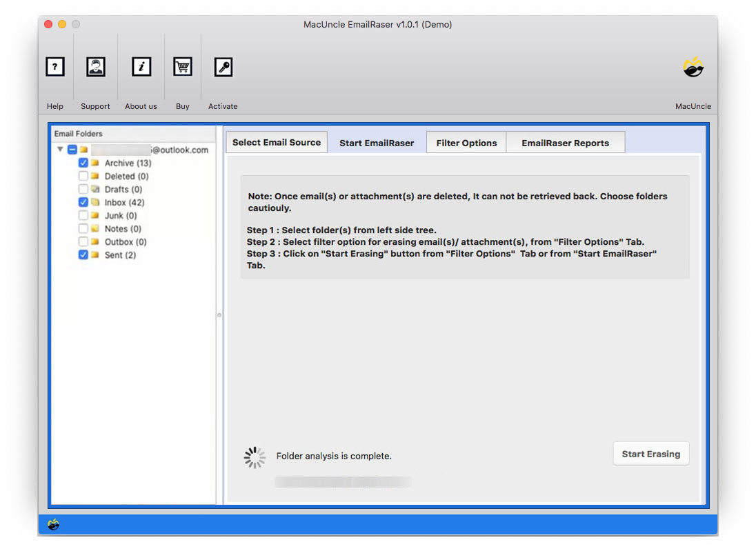Click the Sent folder icon
The image size is (756, 551).
click(95, 254)
